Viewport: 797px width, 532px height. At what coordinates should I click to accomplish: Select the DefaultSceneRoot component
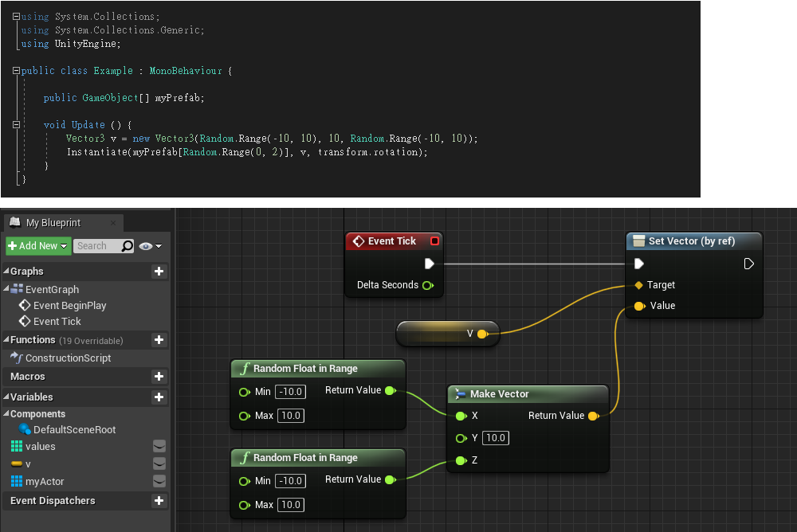pos(74,430)
